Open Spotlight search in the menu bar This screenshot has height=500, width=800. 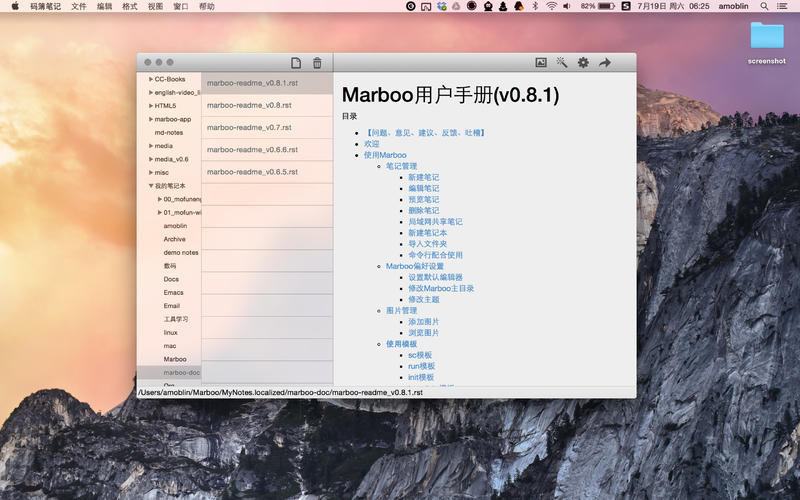(x=764, y=6)
